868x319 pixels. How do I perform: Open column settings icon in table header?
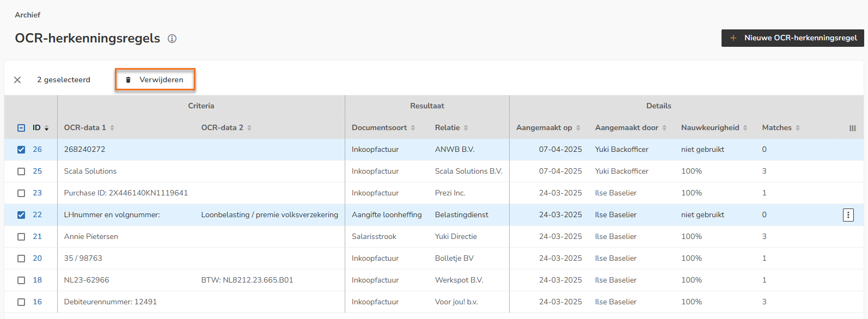(x=852, y=128)
